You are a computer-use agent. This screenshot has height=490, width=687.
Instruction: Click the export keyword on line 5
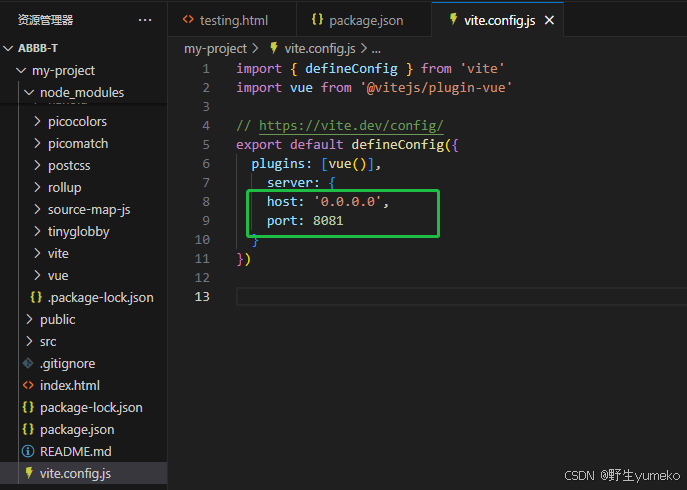pos(259,145)
